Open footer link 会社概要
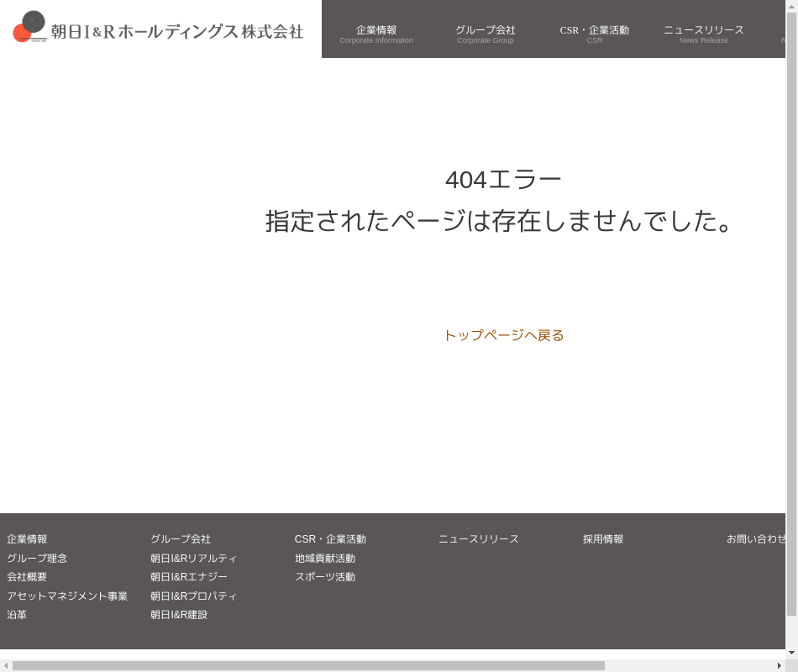Image resolution: width=798 pixels, height=672 pixels. click(x=27, y=577)
